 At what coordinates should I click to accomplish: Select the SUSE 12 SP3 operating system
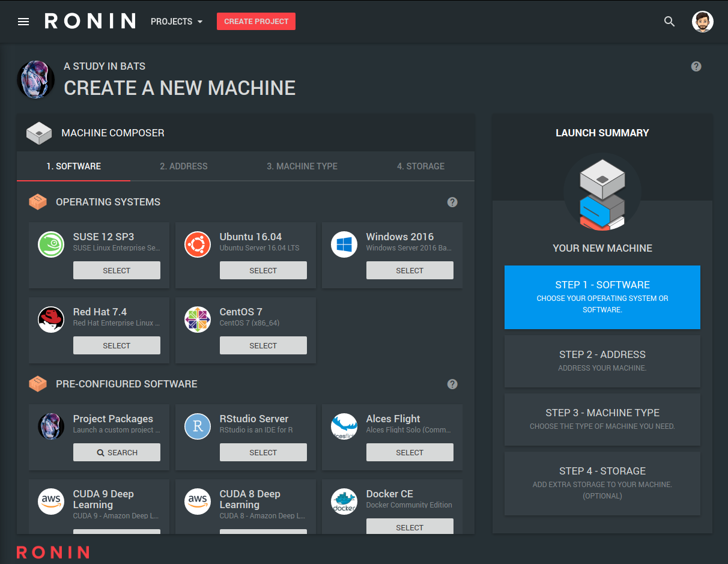coord(117,271)
